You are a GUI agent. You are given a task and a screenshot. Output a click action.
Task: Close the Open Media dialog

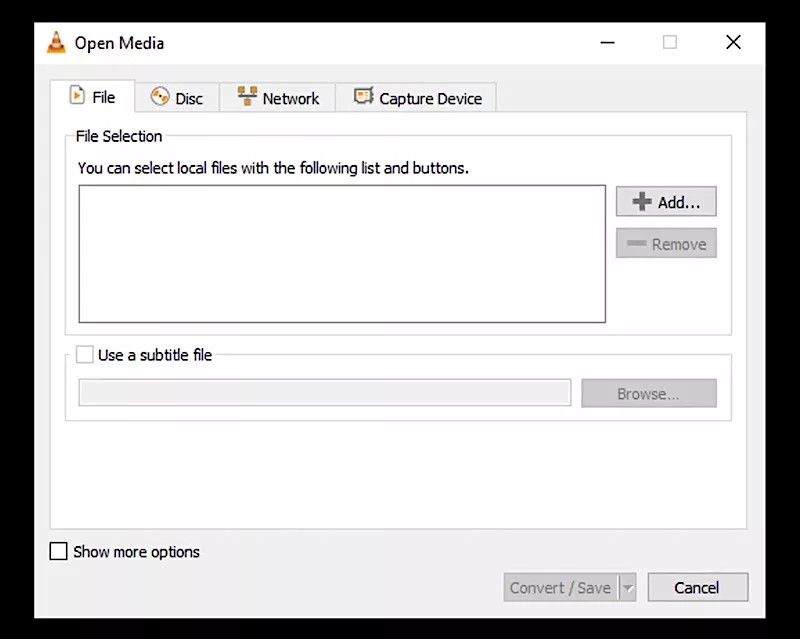(x=733, y=42)
